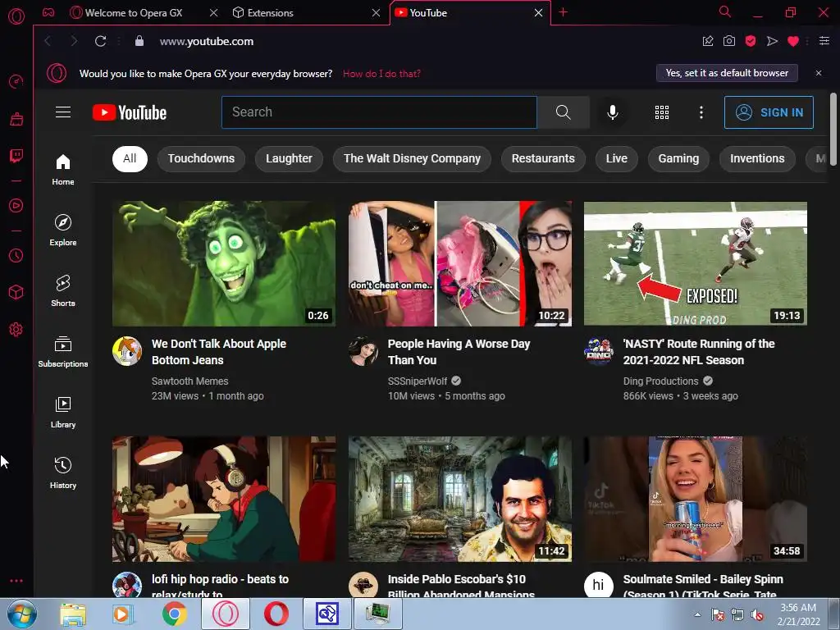Viewport: 840px width, 630px height.
Task: Filter by Laughter chip
Action: (x=290, y=158)
